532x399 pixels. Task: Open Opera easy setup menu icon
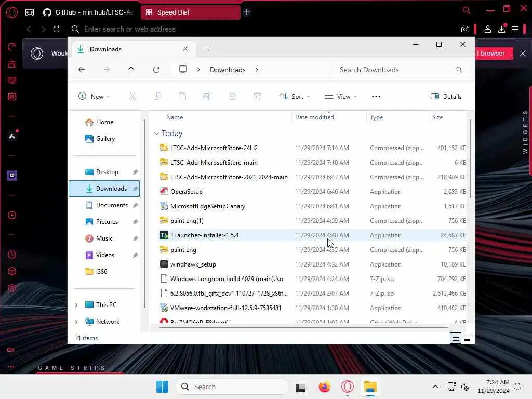515,29
